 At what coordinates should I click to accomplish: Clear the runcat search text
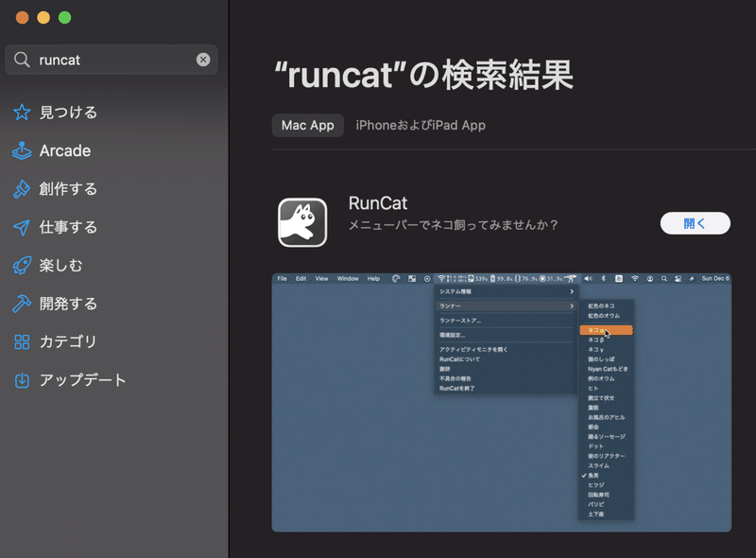(x=203, y=60)
